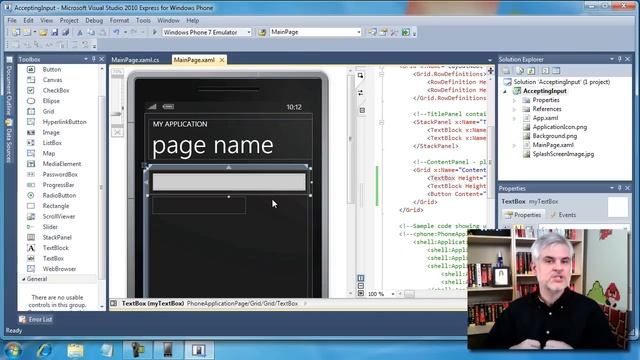
Task: Select SplashScreenImage.jpg in Solution Explorer
Action: (x=563, y=154)
